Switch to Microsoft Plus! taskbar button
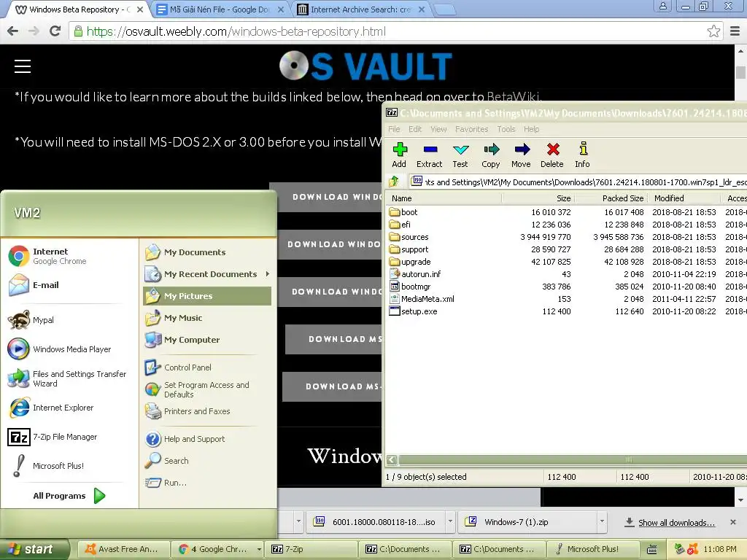Image resolution: width=747 pixels, height=560 pixels. pyautogui.click(x=592, y=549)
